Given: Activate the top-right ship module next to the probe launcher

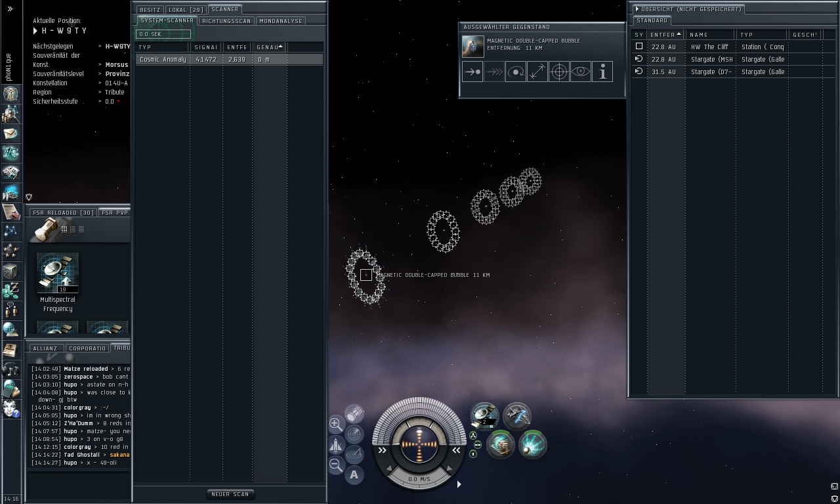Looking at the screenshot, I should point(516,415).
